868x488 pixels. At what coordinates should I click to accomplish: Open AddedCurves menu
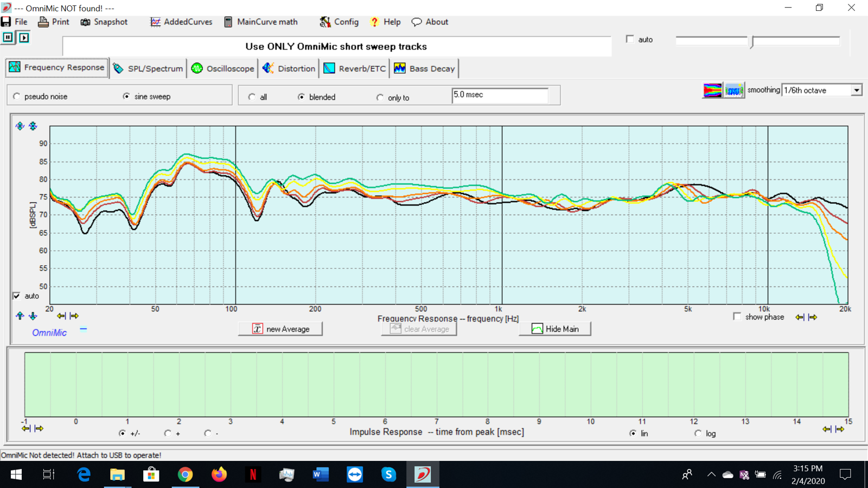point(181,22)
